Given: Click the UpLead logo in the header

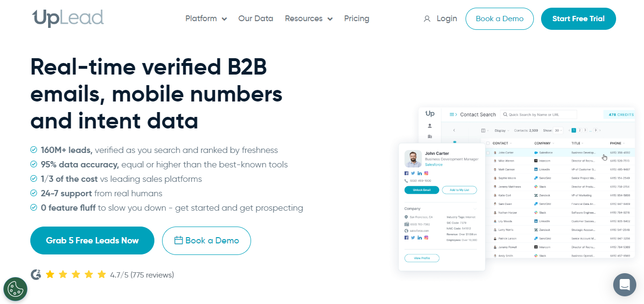Looking at the screenshot, I should tap(68, 18).
